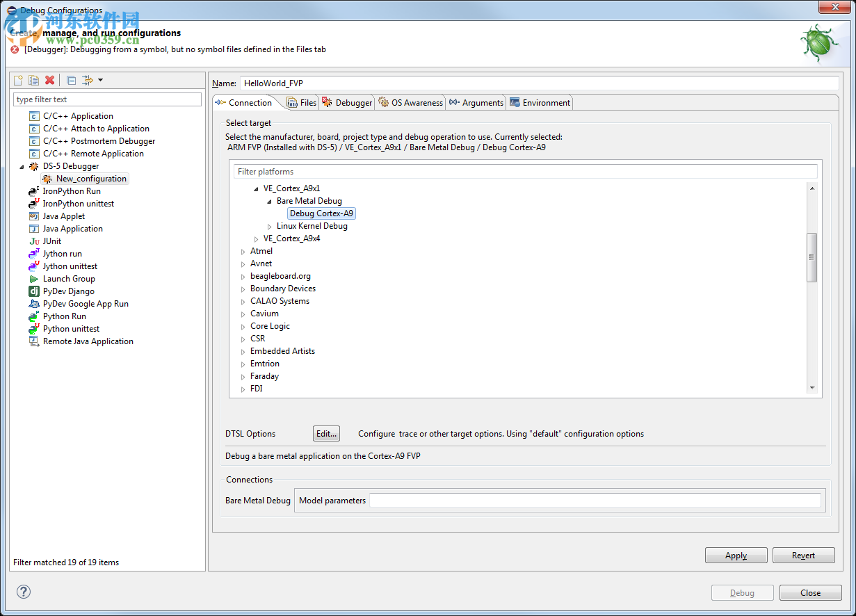
Task: Click the platform list vertical scrollbar thumb
Action: click(x=811, y=257)
